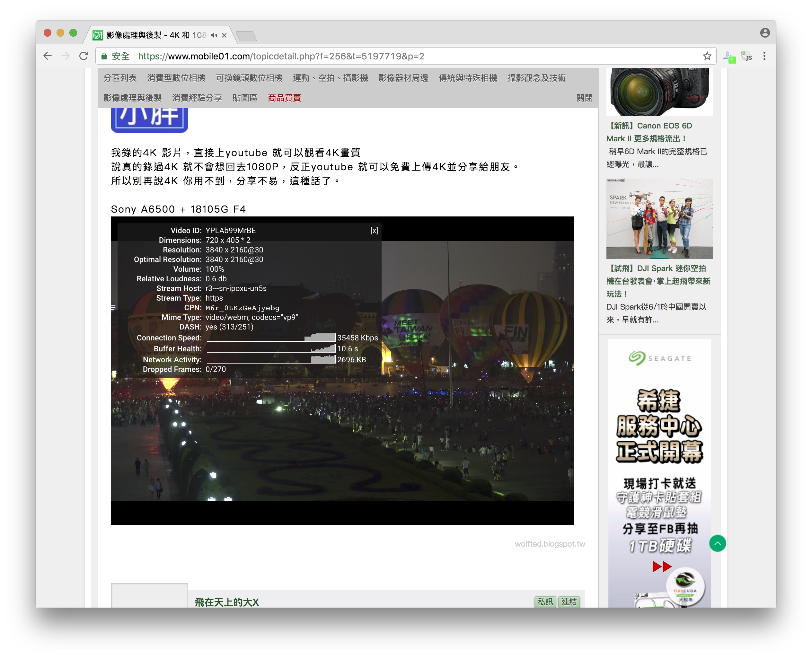The height and width of the screenshot is (659, 812).
Task: Click the mobile01 URL address bar
Action: point(405,56)
